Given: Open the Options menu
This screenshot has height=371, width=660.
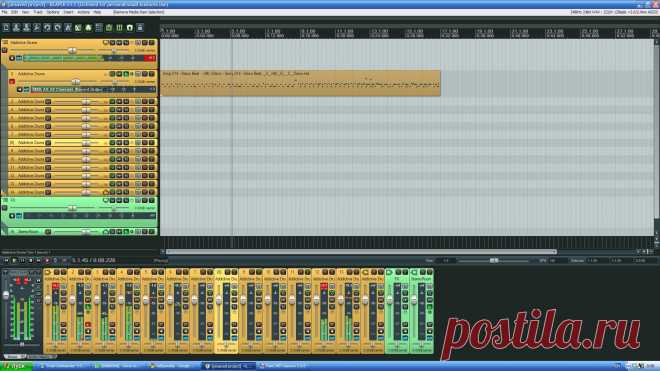Looking at the screenshot, I should [53, 12].
